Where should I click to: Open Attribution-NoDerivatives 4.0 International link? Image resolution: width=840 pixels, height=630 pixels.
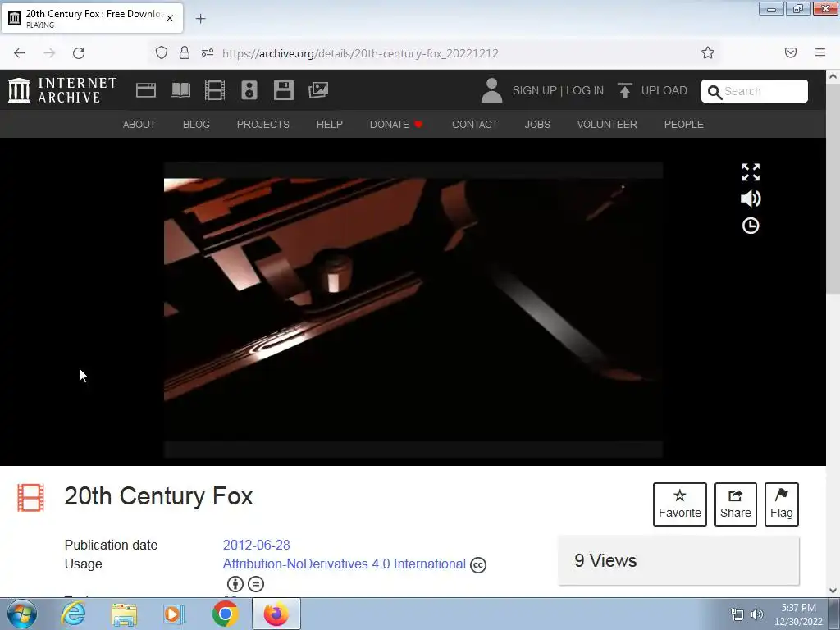345,564
